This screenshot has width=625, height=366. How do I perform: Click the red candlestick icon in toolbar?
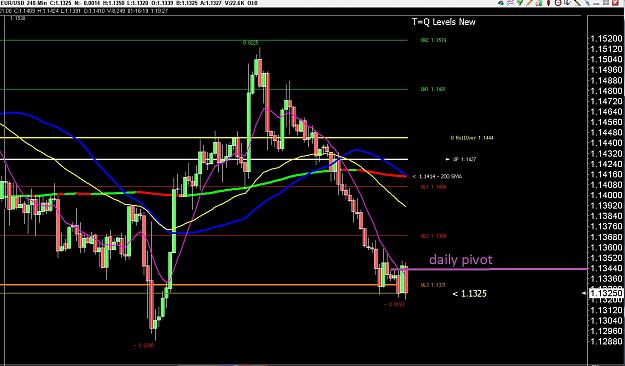point(548,3)
